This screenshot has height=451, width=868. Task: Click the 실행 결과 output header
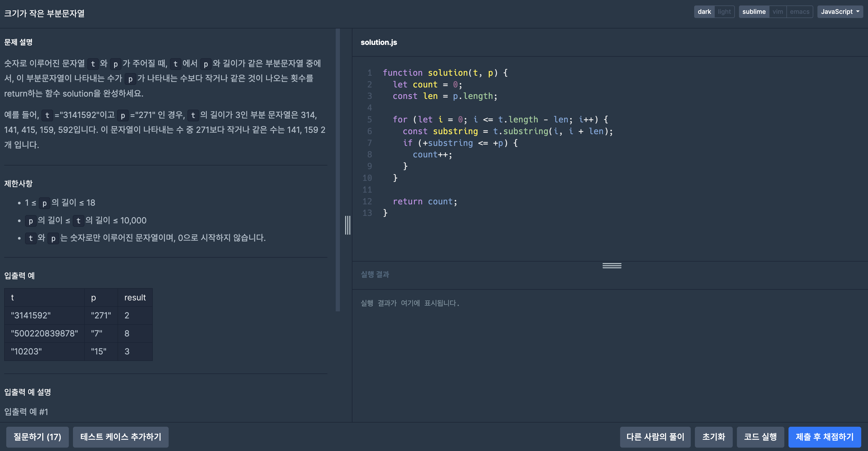[375, 275]
